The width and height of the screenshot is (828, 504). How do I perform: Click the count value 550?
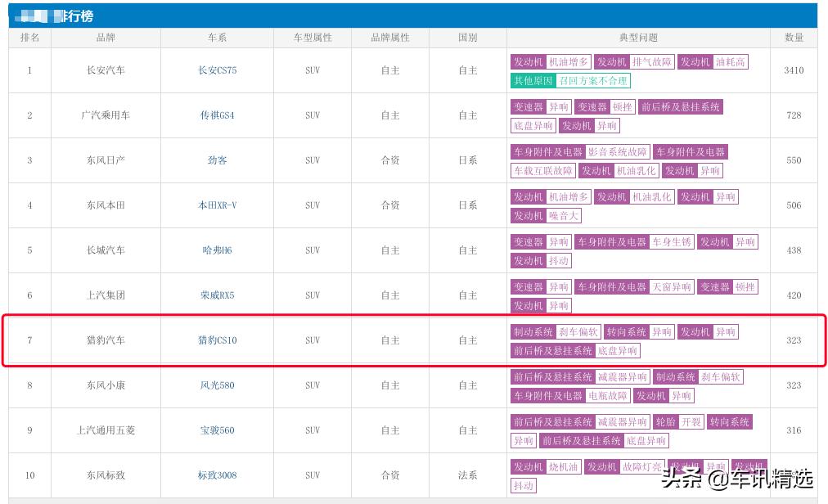point(794,160)
